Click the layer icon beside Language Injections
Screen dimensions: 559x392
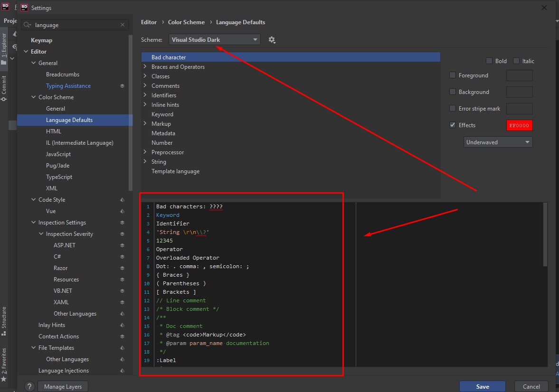pos(122,371)
